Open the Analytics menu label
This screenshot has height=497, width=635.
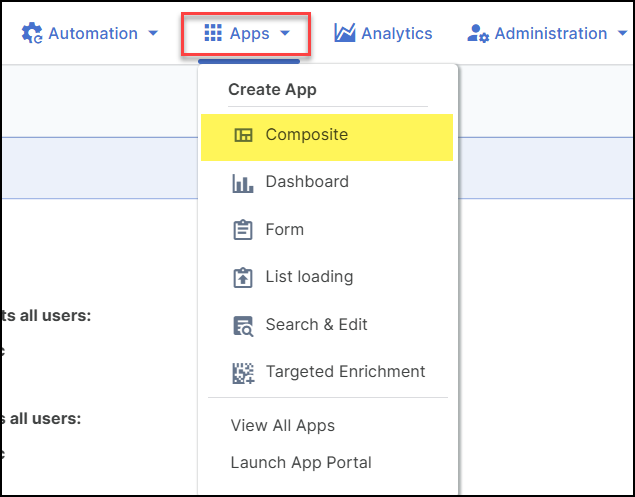pyautogui.click(x=397, y=34)
